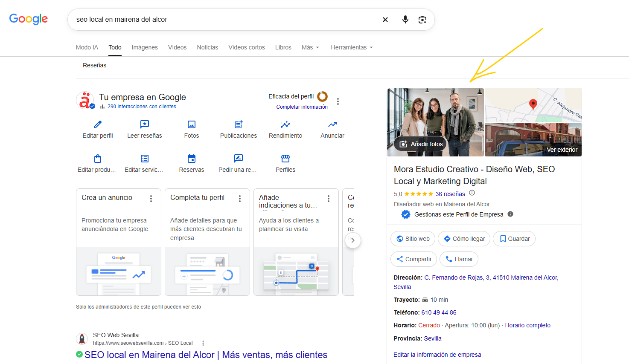Open the Completa tu perfil card
629x364 pixels.
click(x=207, y=242)
